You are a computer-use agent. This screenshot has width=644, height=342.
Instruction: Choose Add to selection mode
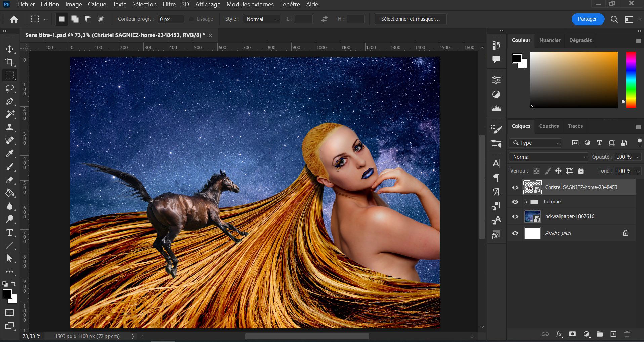pos(75,19)
